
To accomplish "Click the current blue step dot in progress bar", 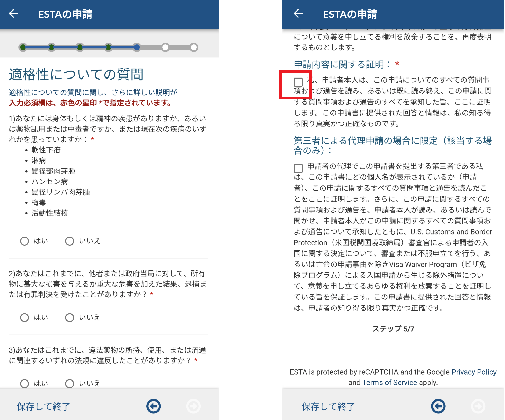I will pos(137,47).
